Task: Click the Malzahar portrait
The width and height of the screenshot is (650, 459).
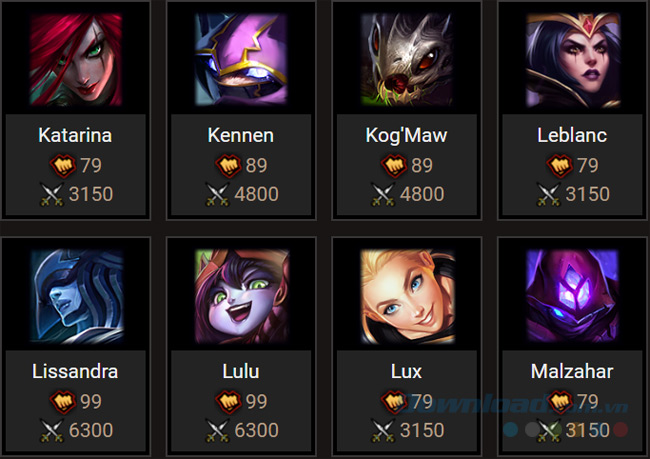Action: tap(572, 296)
